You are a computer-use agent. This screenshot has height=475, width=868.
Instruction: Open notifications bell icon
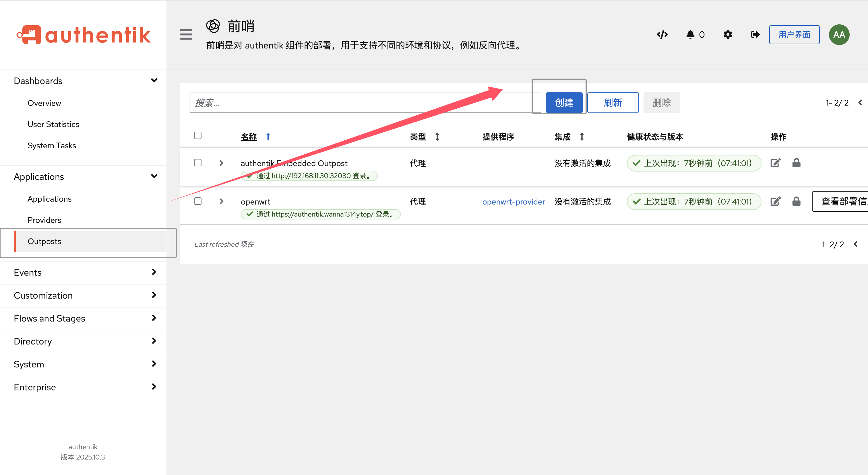(690, 34)
